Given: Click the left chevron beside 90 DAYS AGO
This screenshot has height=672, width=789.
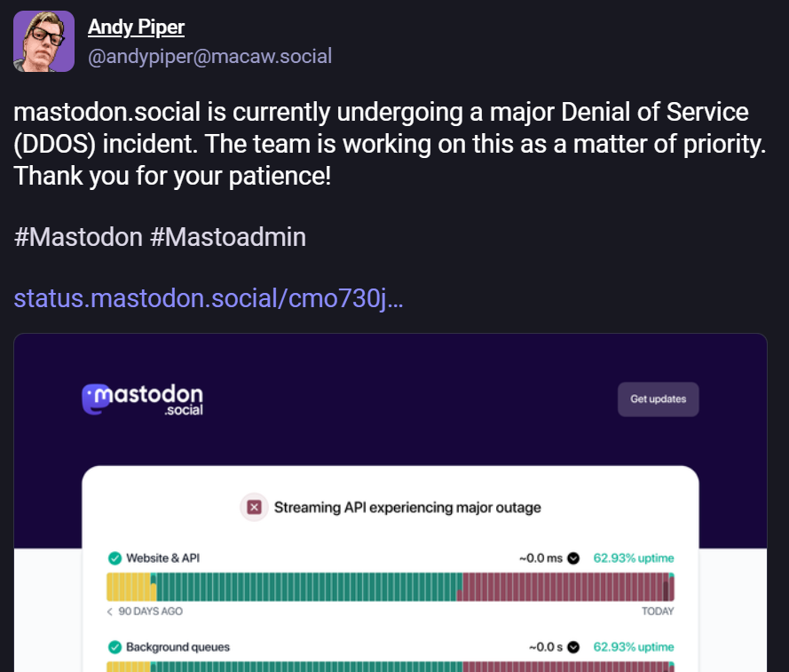Looking at the screenshot, I should (110, 612).
